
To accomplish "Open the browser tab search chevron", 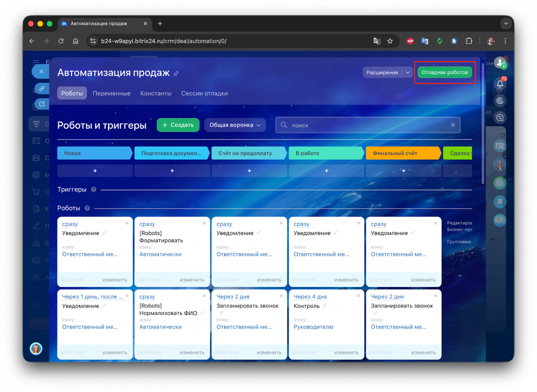I will coord(506,24).
